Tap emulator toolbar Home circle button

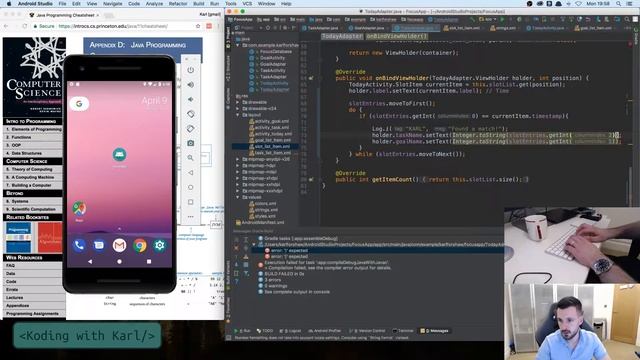pos(191,187)
